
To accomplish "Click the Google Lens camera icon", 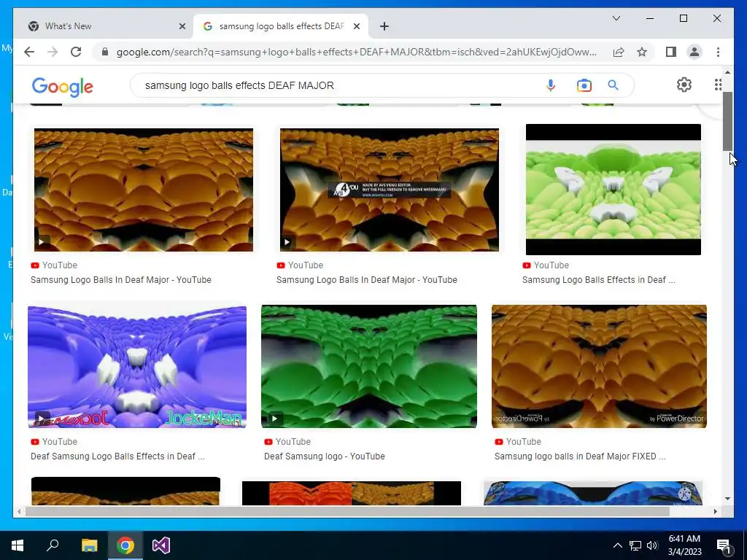I will point(584,85).
